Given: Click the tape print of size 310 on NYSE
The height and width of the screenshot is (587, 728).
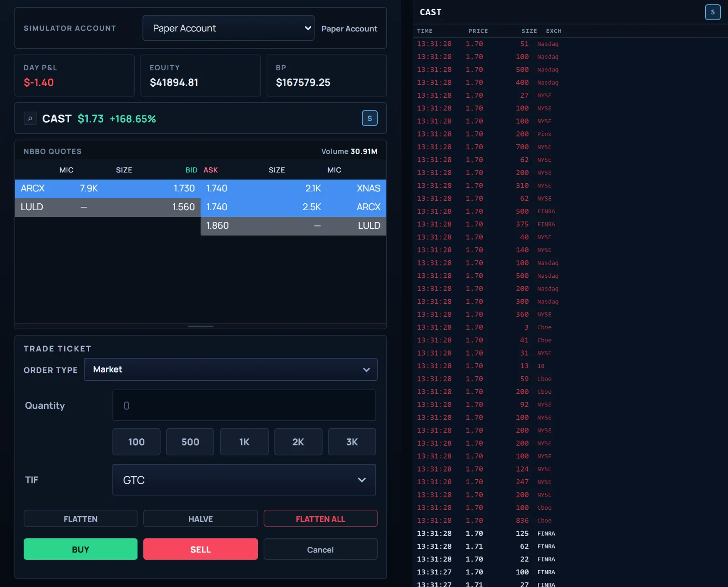Looking at the screenshot, I should [x=570, y=186].
